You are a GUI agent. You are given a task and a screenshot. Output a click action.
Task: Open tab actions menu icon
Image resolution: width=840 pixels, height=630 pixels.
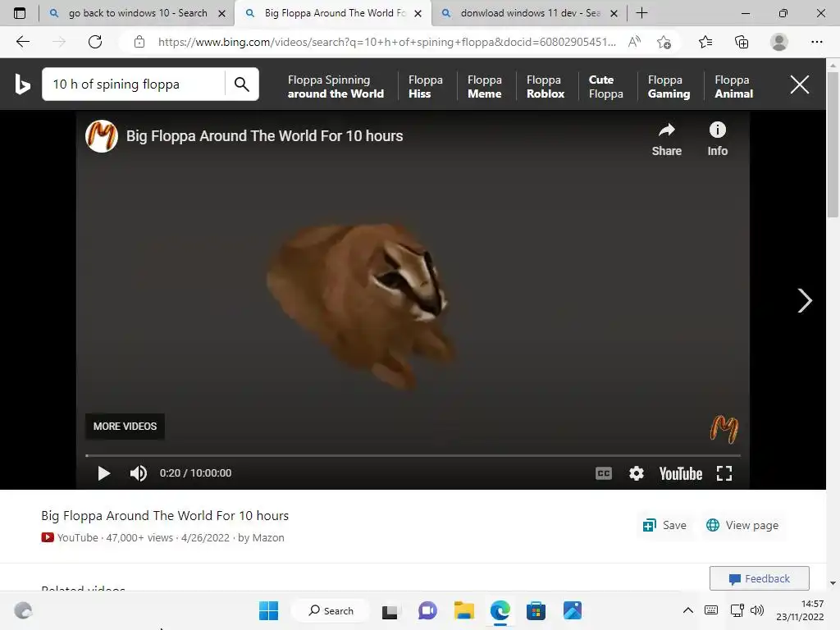(x=20, y=13)
